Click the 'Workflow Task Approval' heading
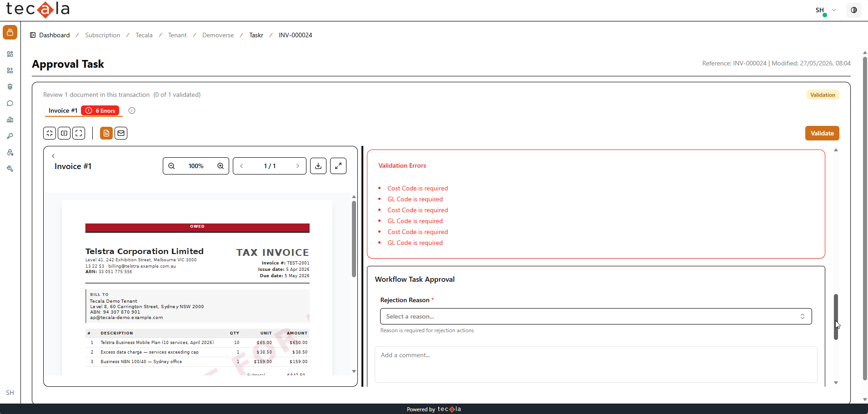868x414 pixels. [x=415, y=279]
